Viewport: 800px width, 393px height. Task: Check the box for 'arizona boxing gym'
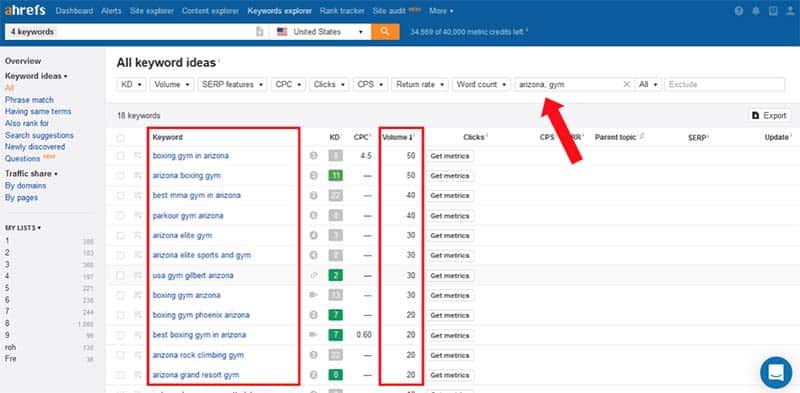point(120,176)
